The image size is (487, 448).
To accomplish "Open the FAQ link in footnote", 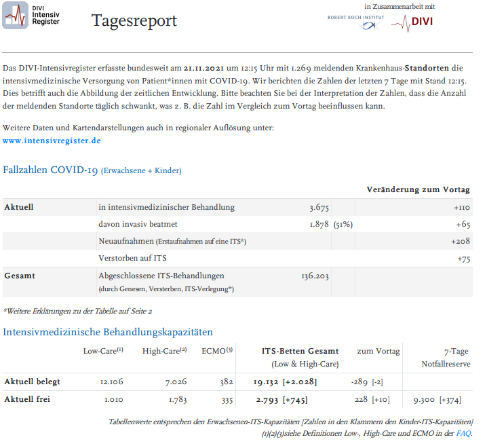I will 464,433.
